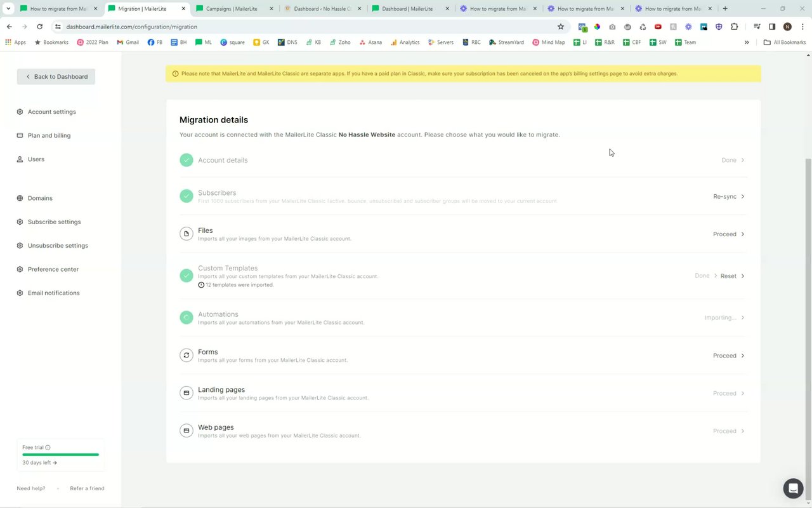The image size is (812, 508).
Task: Click Proceed for Web pages
Action: [x=729, y=431]
